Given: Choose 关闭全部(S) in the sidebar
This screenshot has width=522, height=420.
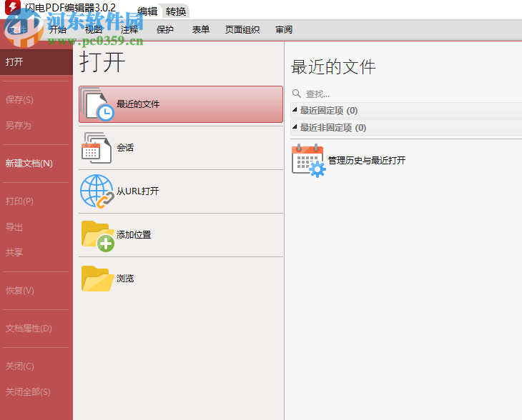Looking at the screenshot, I should click(x=28, y=391).
